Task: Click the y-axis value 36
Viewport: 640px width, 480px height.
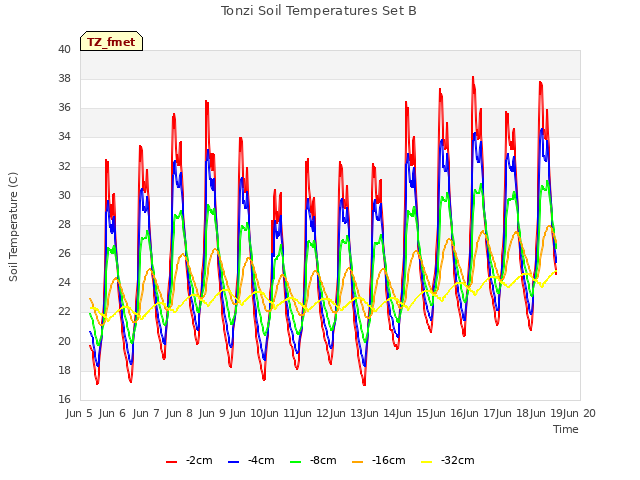Action: click(x=64, y=108)
